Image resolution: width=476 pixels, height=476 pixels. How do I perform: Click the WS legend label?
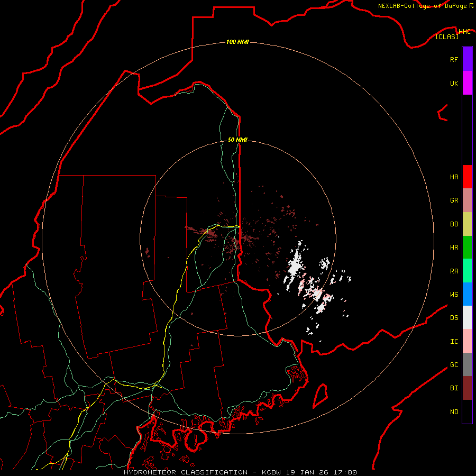pos(454,295)
